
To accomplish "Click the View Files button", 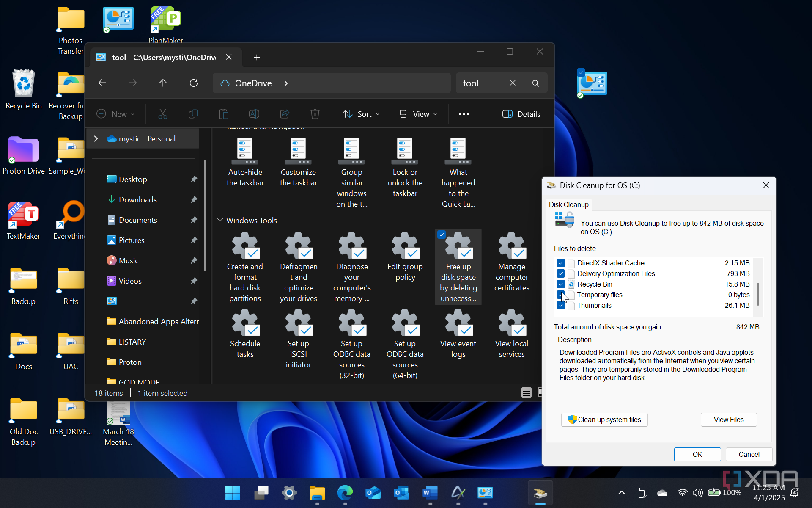I will coord(729,420).
